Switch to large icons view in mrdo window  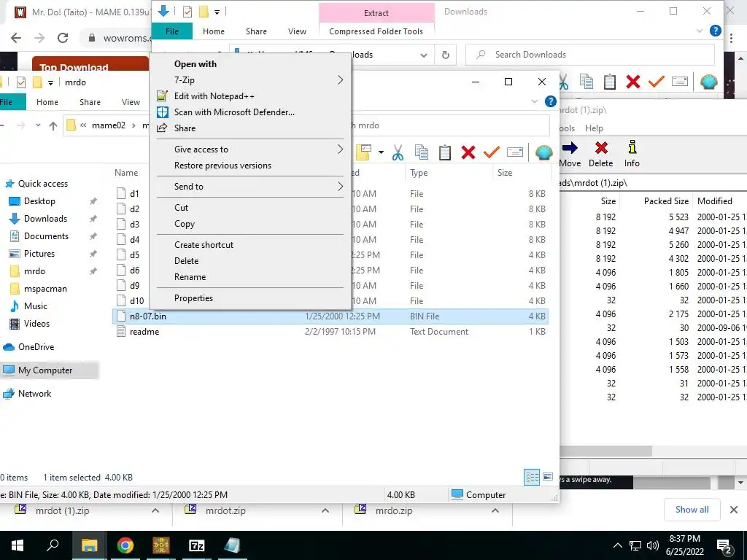548,477
